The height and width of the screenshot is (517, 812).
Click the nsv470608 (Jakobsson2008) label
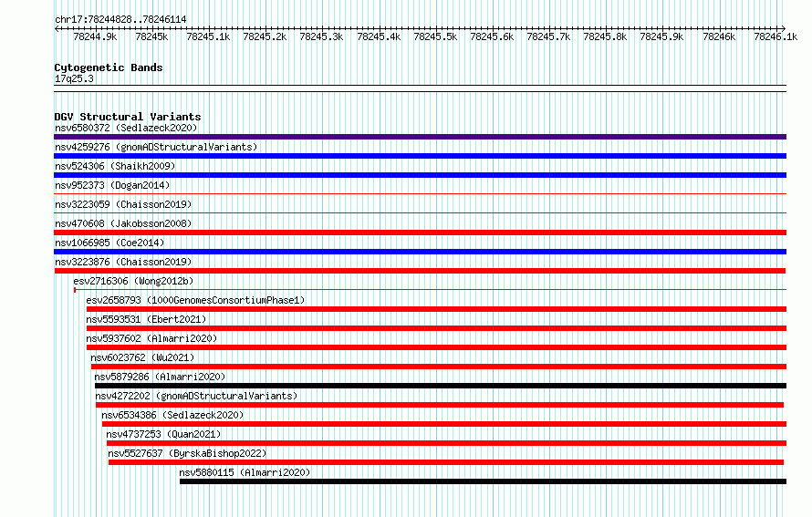pos(123,223)
